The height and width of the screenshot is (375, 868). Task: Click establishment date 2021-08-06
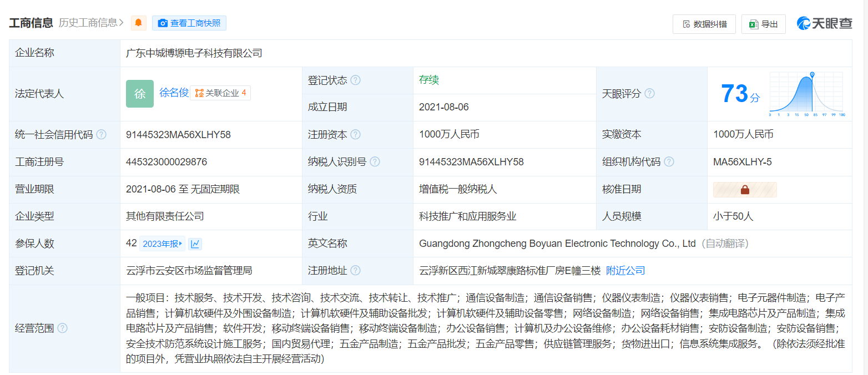tap(444, 107)
